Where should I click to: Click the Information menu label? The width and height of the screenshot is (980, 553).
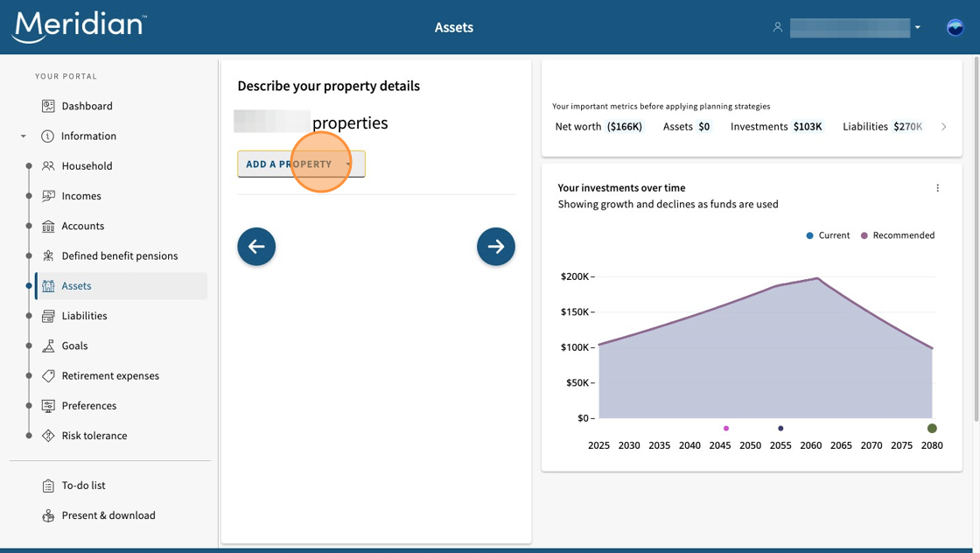(88, 136)
